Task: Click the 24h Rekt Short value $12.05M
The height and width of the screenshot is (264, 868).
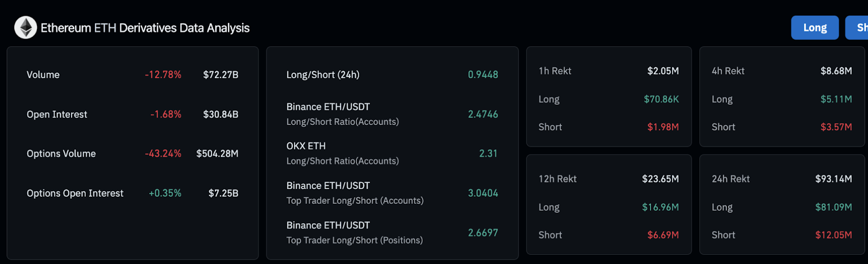Action: coord(833,235)
